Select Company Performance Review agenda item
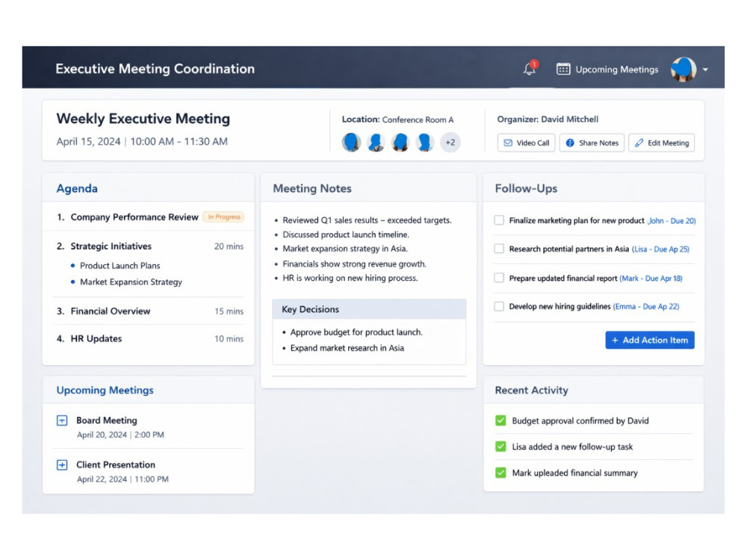The image size is (747, 560). 134,217
